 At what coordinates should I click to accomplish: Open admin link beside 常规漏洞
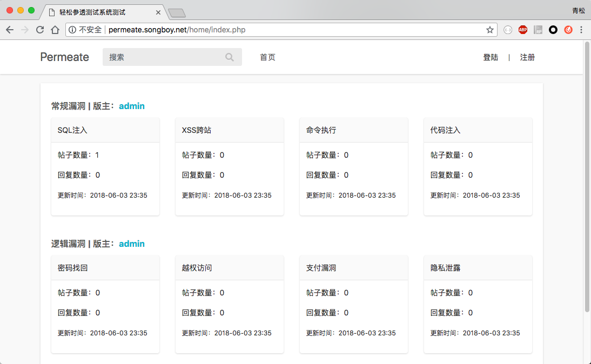[x=131, y=106]
